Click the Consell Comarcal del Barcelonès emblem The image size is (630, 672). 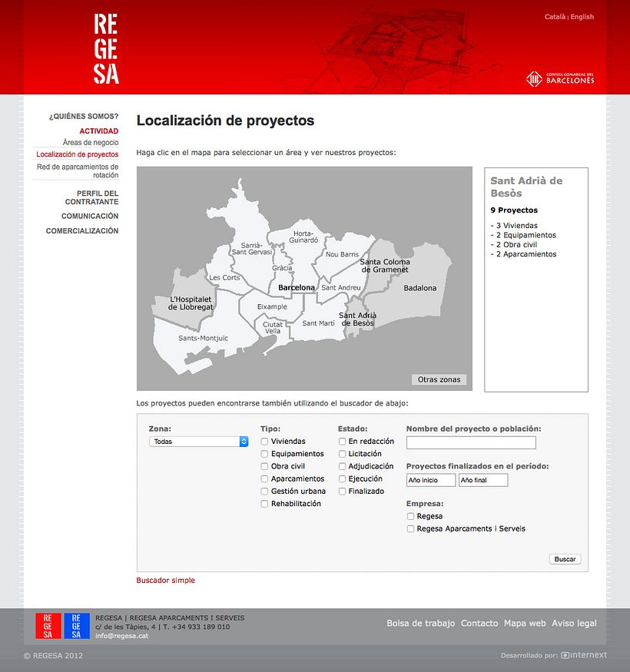click(561, 78)
